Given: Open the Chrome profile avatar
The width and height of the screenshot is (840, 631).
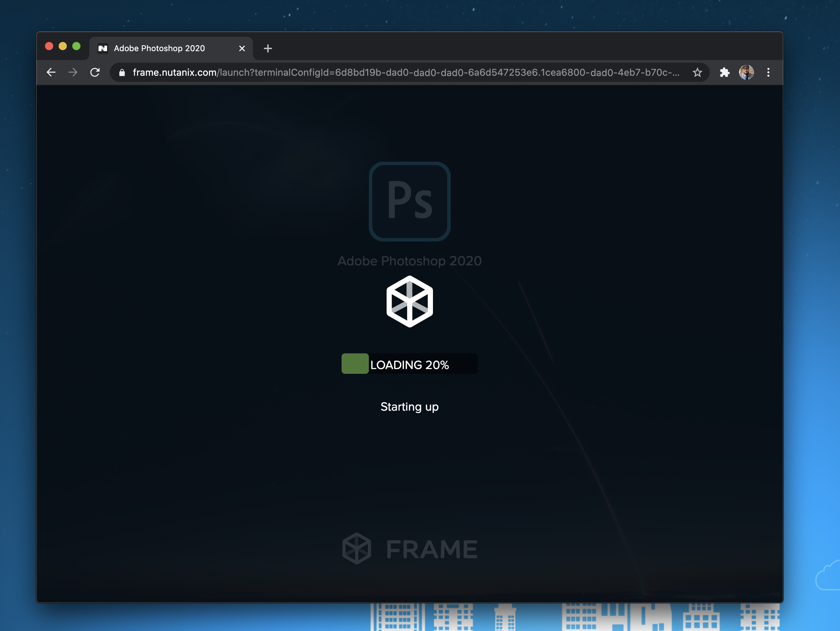Looking at the screenshot, I should [746, 72].
